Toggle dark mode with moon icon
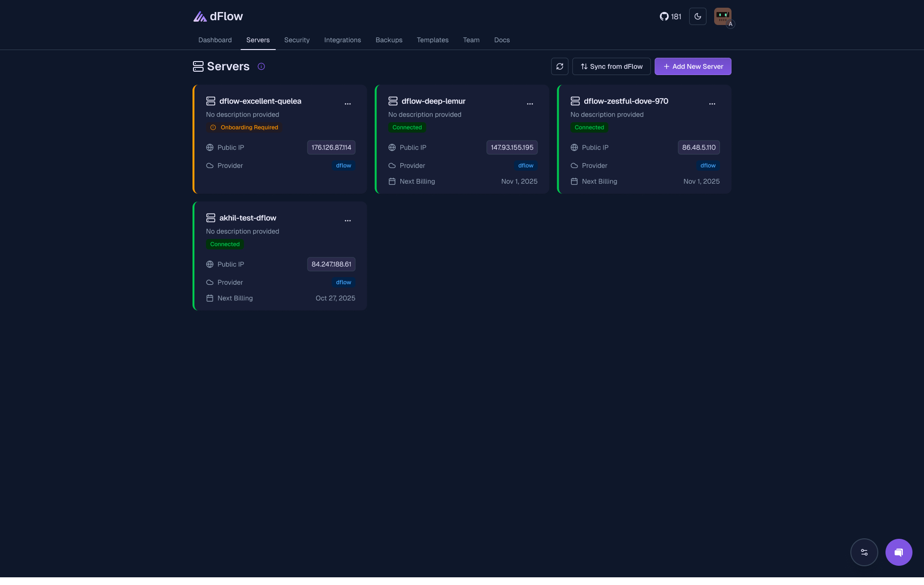Viewport: 924px width, 585px height. point(697,16)
